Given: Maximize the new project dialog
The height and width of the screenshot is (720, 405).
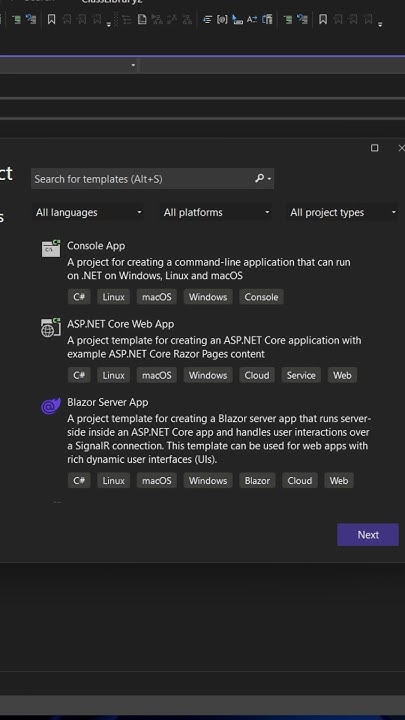Looking at the screenshot, I should [375, 148].
